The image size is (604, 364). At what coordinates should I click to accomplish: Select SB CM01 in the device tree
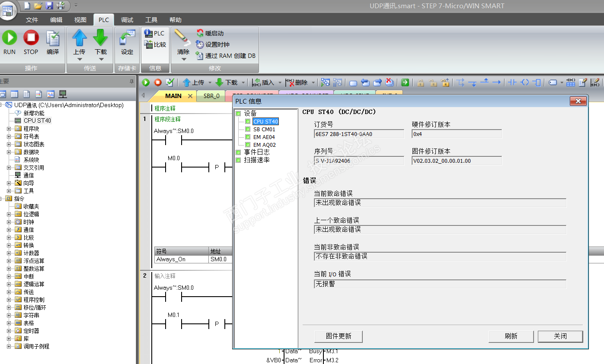tap(264, 129)
